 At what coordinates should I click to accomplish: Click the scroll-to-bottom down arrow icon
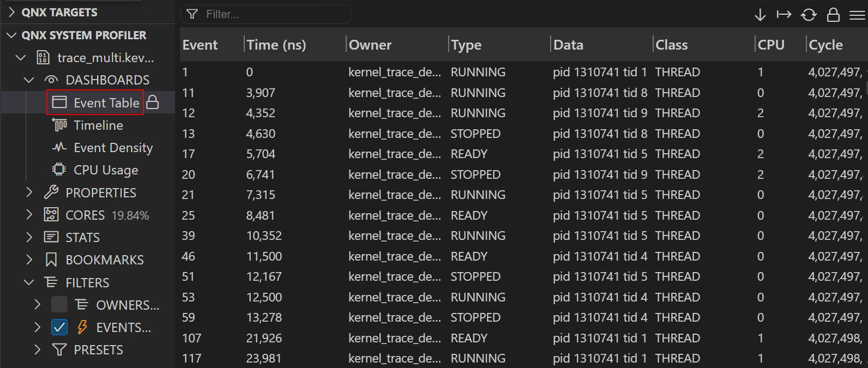760,15
